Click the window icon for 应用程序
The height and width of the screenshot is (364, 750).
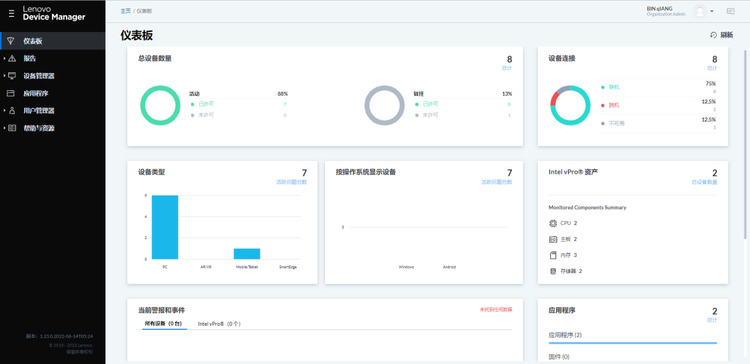click(11, 93)
